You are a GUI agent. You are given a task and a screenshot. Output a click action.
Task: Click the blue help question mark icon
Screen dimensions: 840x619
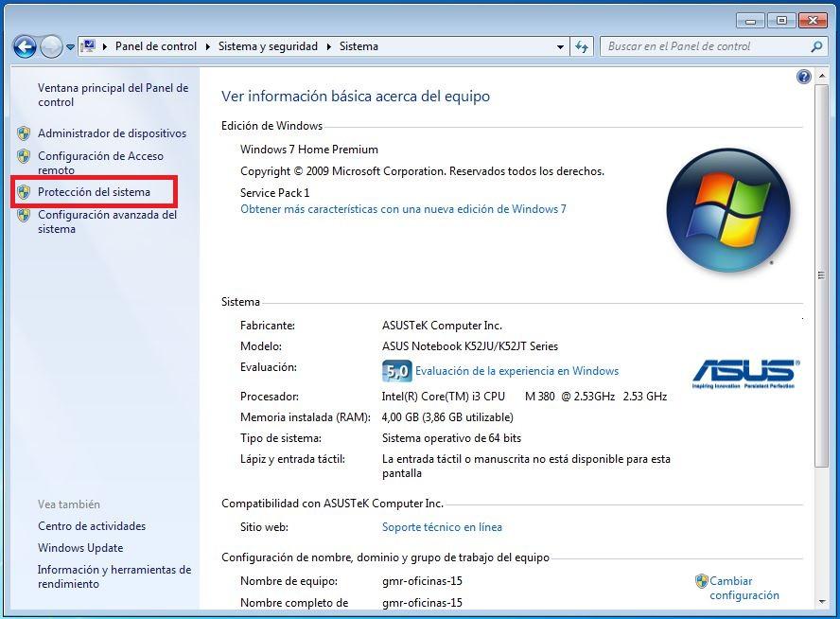coord(804,77)
